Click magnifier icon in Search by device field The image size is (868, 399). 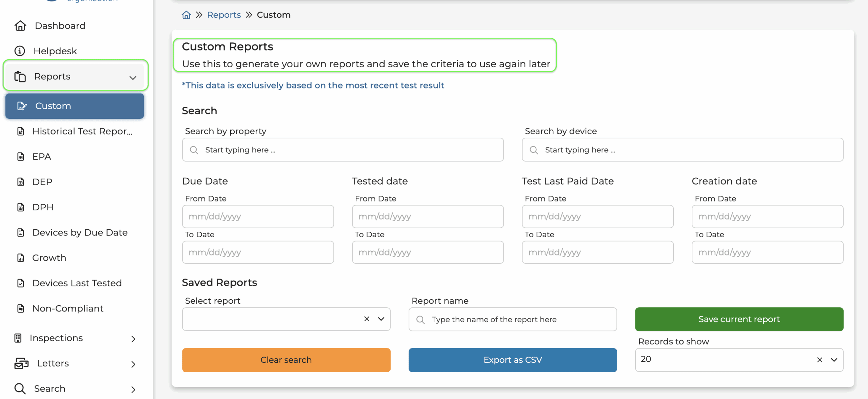pos(534,150)
